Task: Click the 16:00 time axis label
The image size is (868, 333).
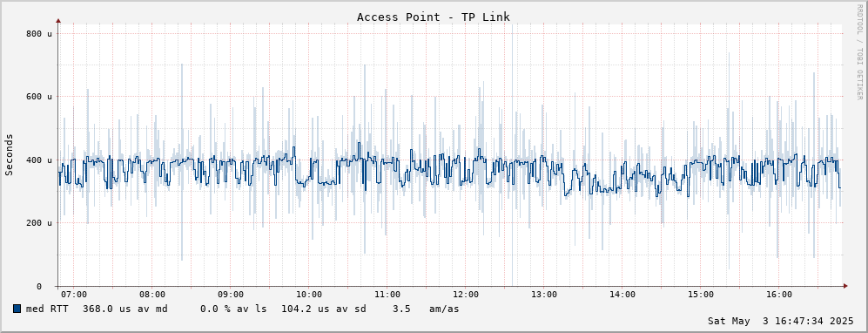Action: (x=779, y=295)
